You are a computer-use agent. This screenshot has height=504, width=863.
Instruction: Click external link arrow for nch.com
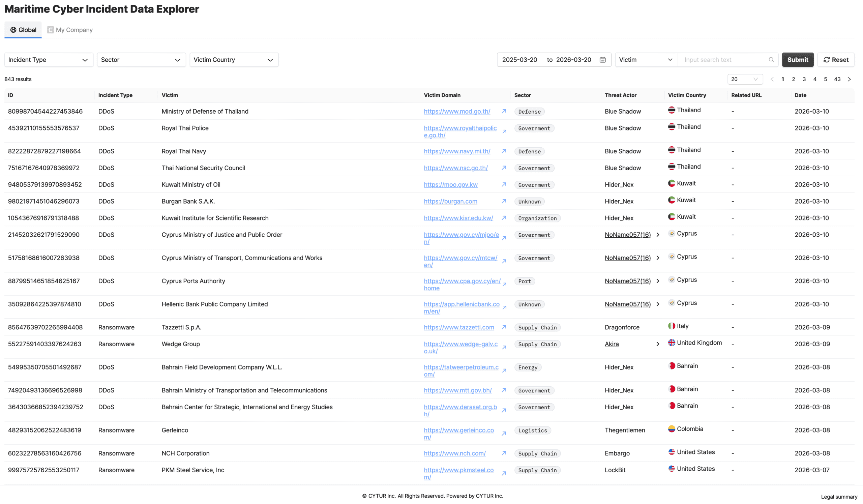click(x=504, y=453)
